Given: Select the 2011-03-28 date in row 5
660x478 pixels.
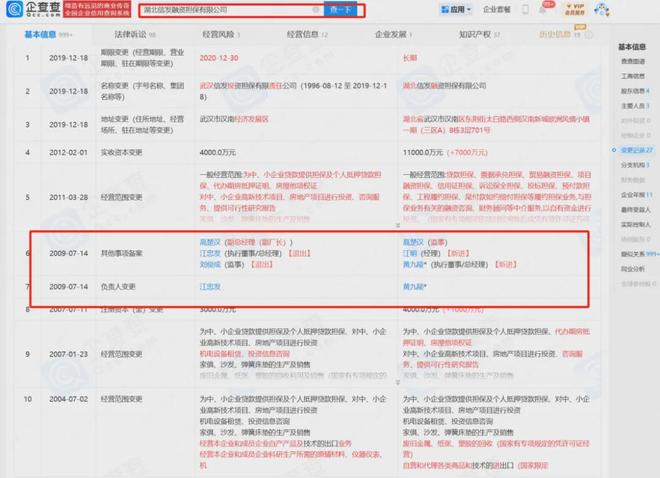Looking at the screenshot, I should point(69,197).
